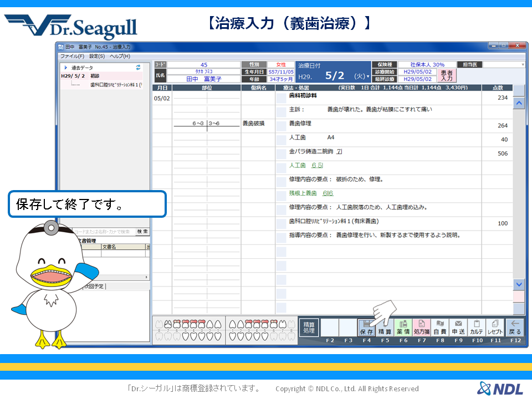532x399 pixels.
Task: Open カルテ F10 chart button
Action: pos(477,328)
